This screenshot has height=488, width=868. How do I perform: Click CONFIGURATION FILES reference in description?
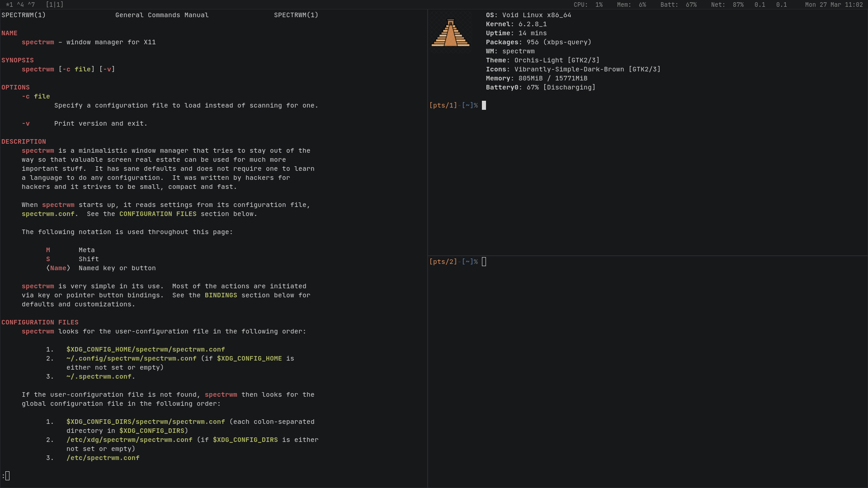tap(158, 214)
